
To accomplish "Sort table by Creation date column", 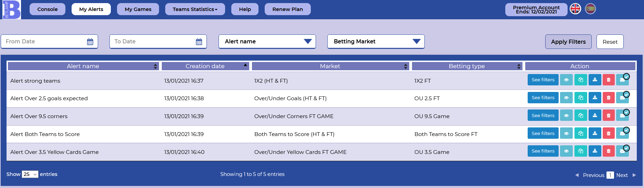I will (205, 66).
